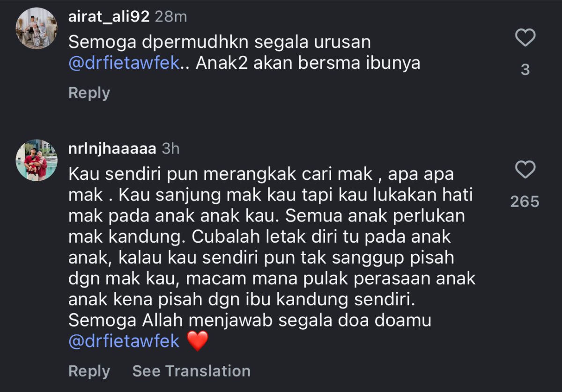Viewport: 562px width, 392px height.
Task: Click the text "Semoga dpermudhkn segala urusan"
Action: tap(220, 42)
